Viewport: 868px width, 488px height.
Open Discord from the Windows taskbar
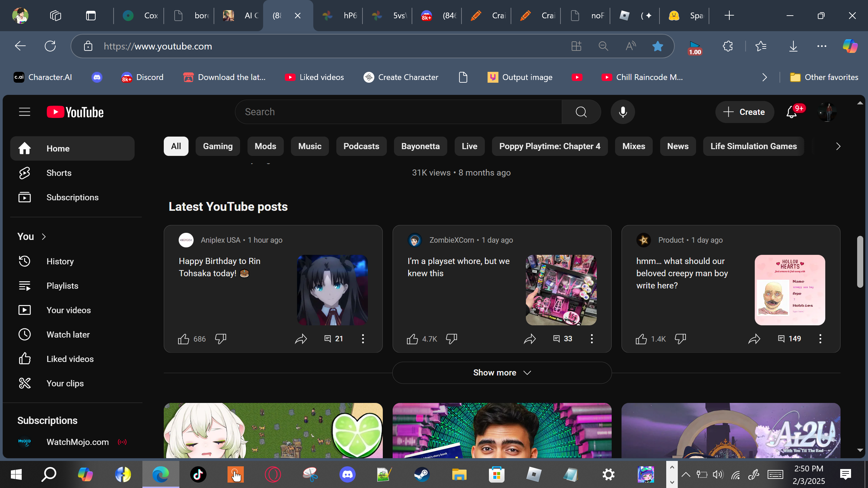coord(348,474)
